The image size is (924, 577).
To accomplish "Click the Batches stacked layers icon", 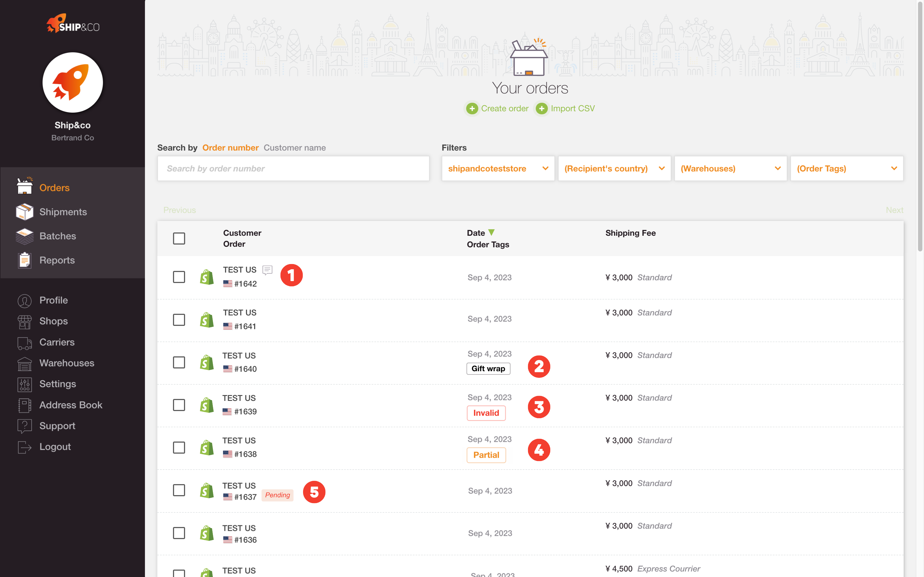I will [x=24, y=236].
